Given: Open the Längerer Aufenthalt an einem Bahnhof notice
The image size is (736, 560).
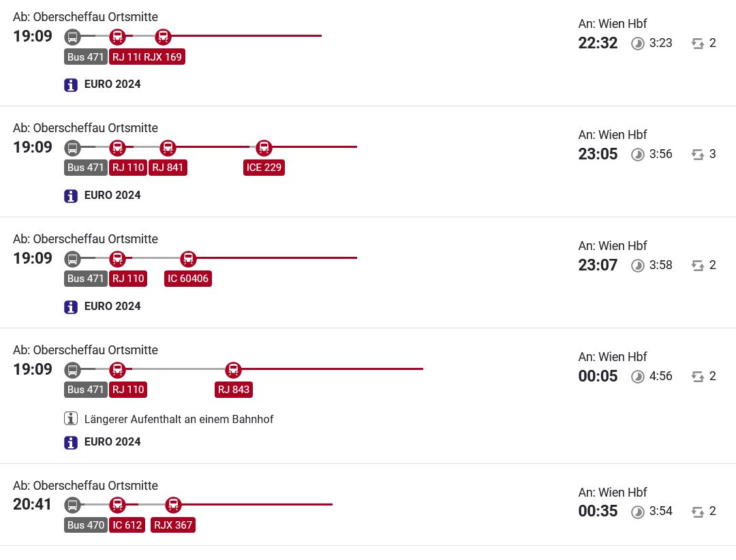Looking at the screenshot, I should (x=179, y=419).
